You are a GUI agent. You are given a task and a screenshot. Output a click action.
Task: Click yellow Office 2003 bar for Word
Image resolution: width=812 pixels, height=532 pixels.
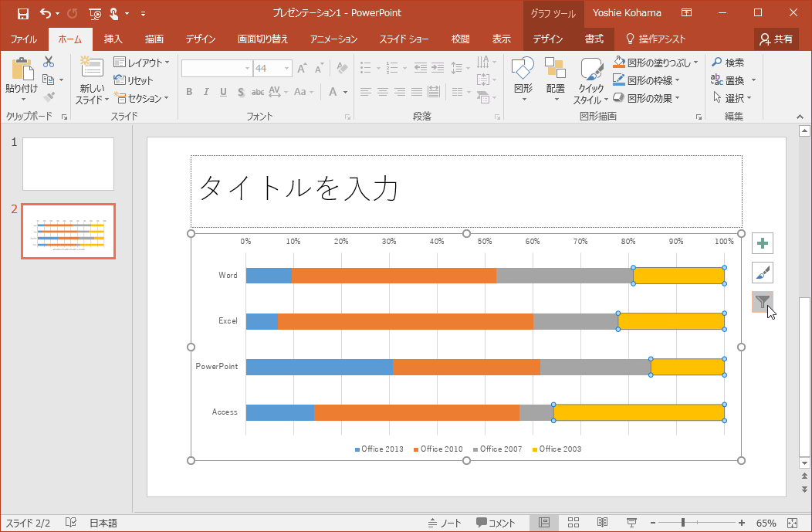tap(678, 276)
